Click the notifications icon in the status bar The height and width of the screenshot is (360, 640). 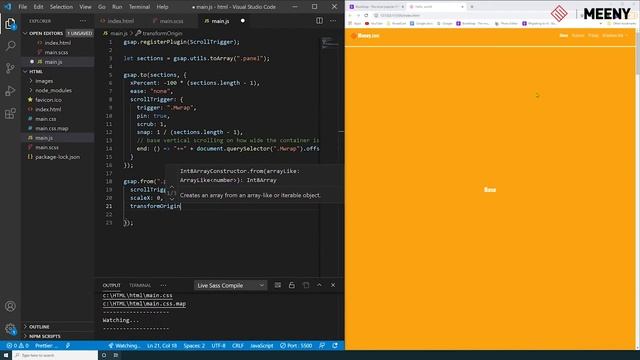coord(335,346)
